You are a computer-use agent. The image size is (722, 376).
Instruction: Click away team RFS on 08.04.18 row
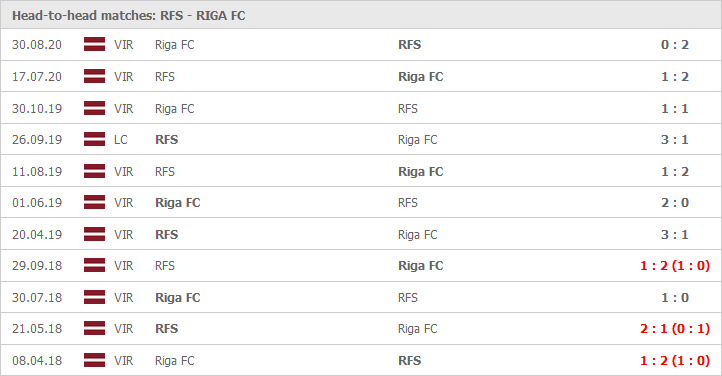(409, 360)
